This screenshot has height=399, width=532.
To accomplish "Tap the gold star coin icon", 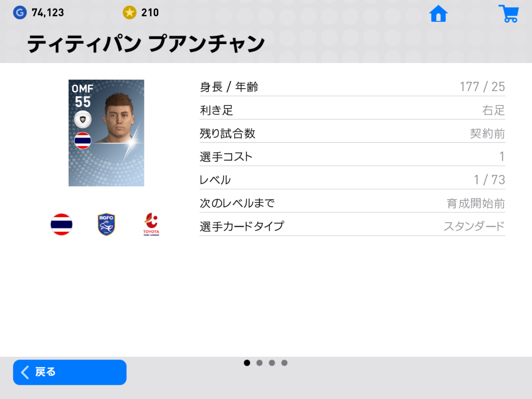I will click(x=130, y=12).
